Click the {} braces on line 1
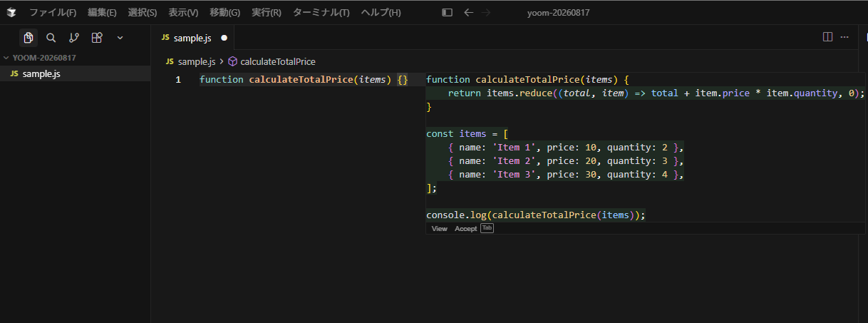This screenshot has height=323, width=868. pyautogui.click(x=403, y=79)
